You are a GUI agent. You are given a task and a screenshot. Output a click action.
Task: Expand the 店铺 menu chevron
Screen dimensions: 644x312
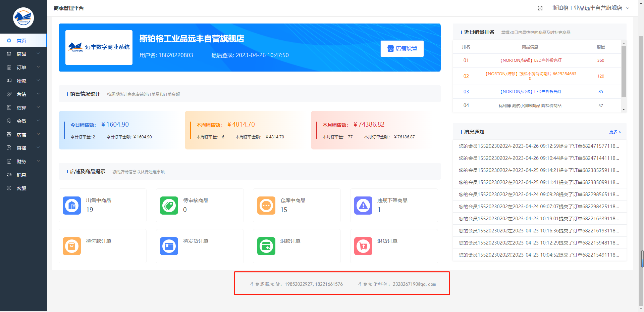[x=38, y=134]
